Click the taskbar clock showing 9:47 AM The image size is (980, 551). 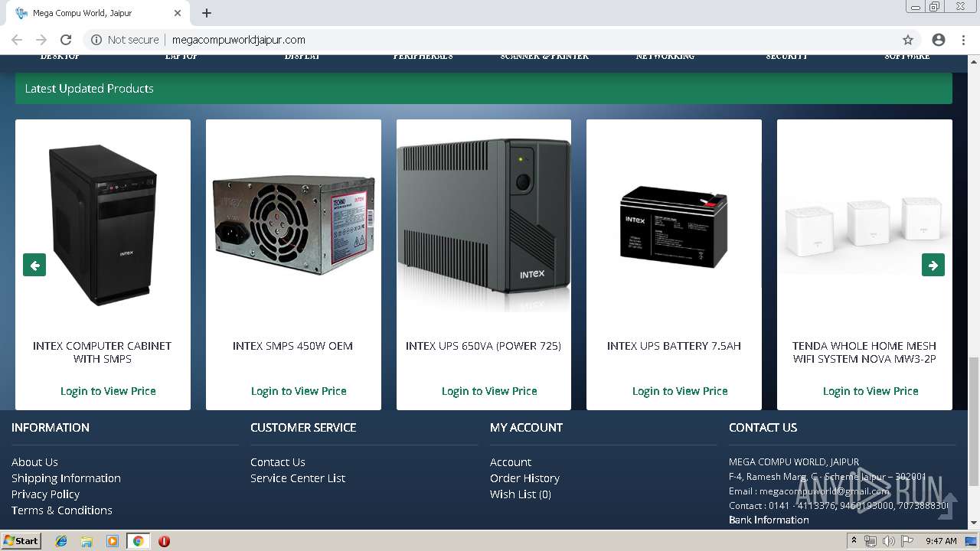tap(941, 541)
